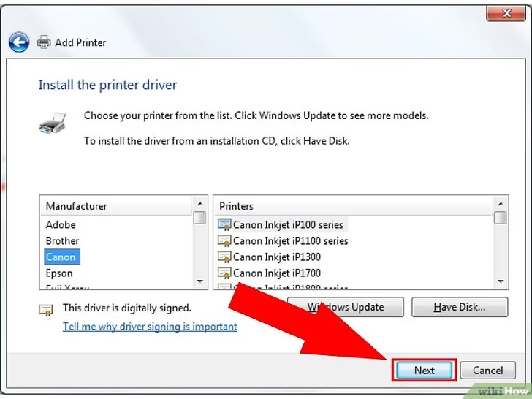This screenshot has width=532, height=399.
Task: Click the certificate icon next to digitally signed text
Action: [x=46, y=309]
